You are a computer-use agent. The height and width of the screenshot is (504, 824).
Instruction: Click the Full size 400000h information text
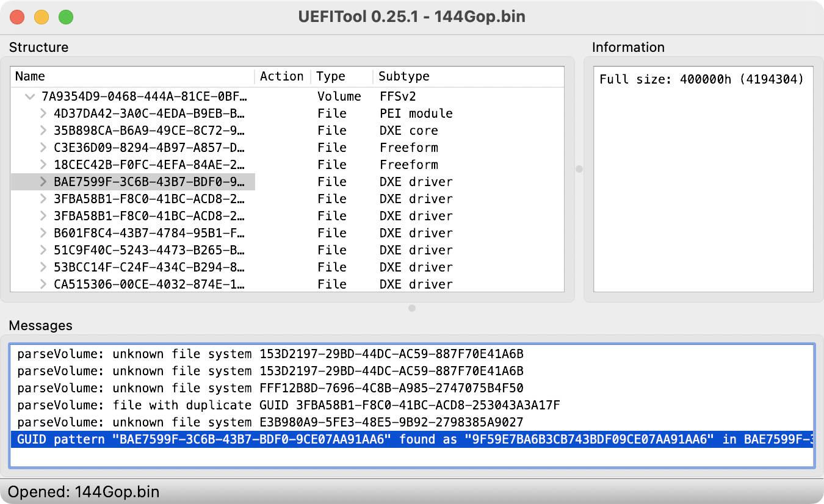(x=702, y=79)
